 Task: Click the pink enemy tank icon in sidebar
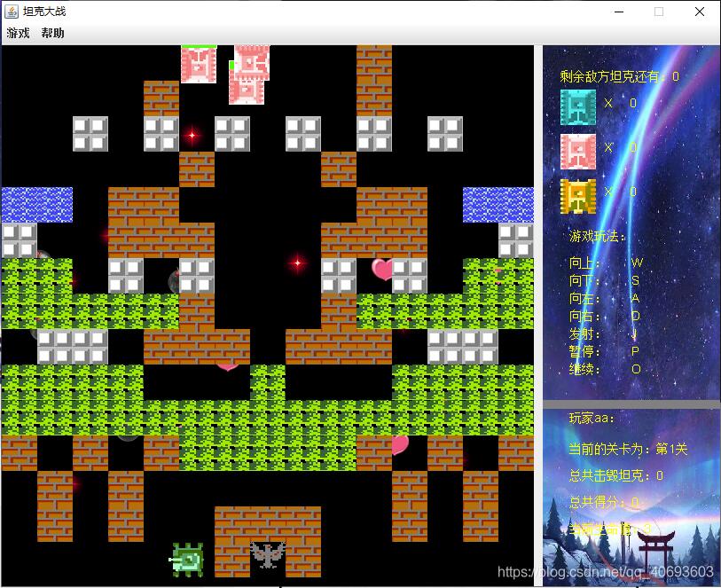(578, 152)
